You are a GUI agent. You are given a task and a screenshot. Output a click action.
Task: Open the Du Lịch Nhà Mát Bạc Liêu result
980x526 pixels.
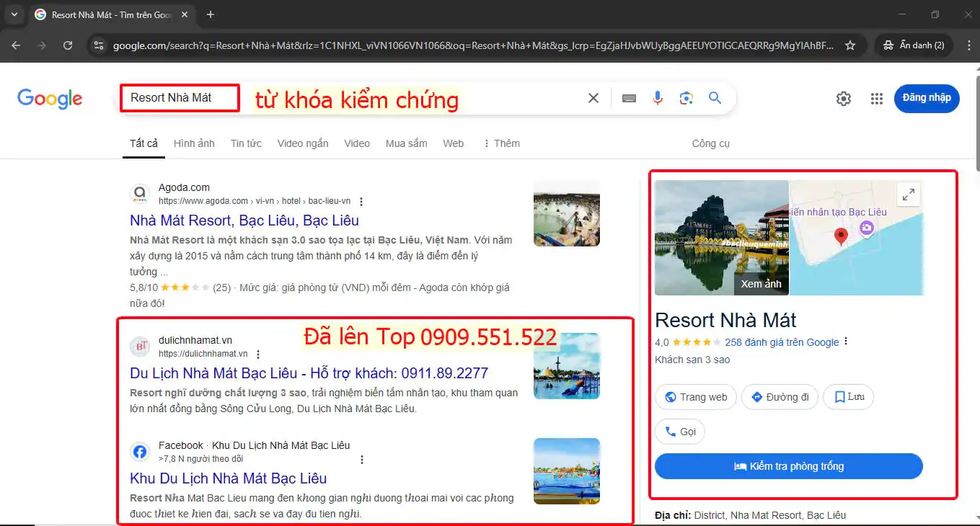coord(309,373)
